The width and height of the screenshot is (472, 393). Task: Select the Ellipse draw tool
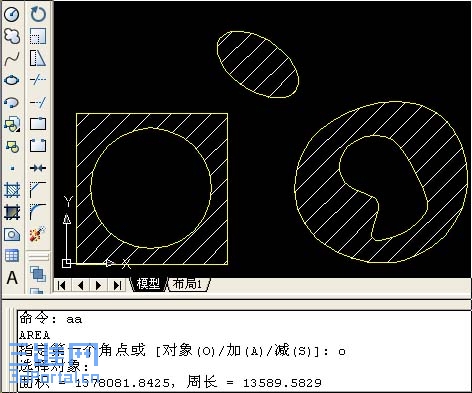pos(12,80)
